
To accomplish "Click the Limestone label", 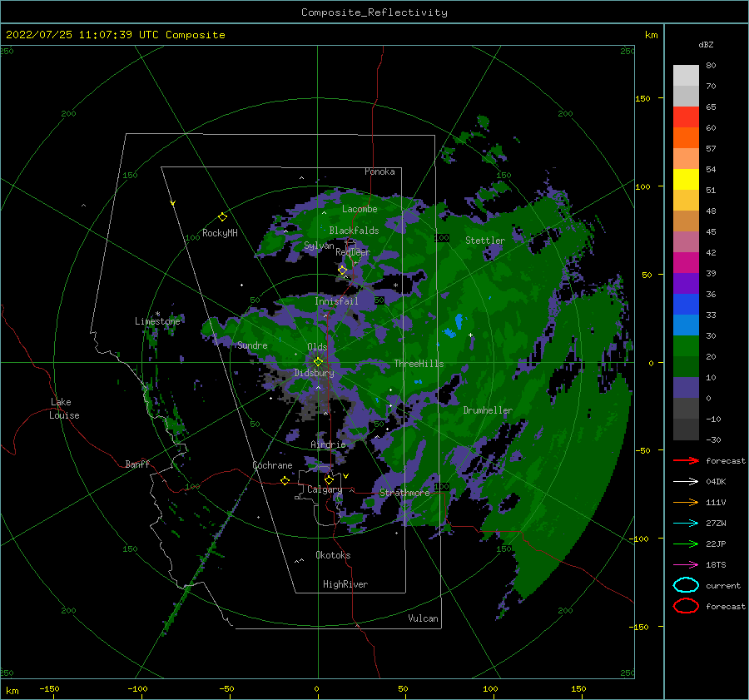I will point(157,321).
